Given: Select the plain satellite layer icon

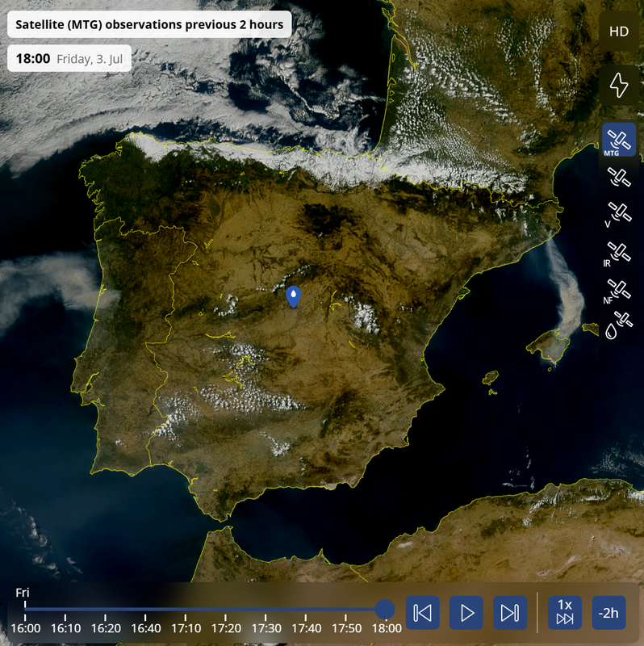Looking at the screenshot, I should (619, 178).
